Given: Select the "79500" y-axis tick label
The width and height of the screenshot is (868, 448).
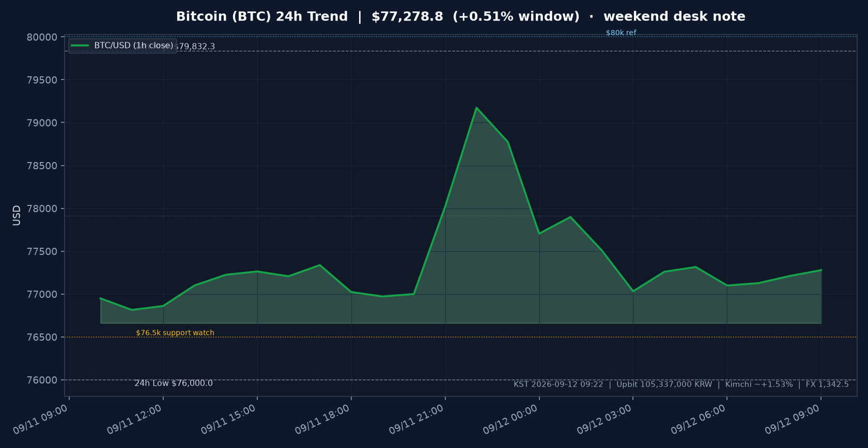Looking at the screenshot, I should 42,80.
